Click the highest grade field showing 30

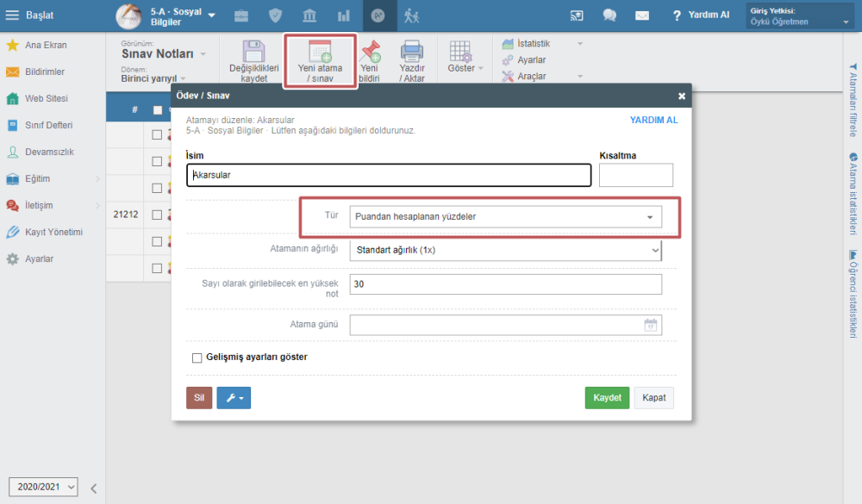(x=506, y=284)
